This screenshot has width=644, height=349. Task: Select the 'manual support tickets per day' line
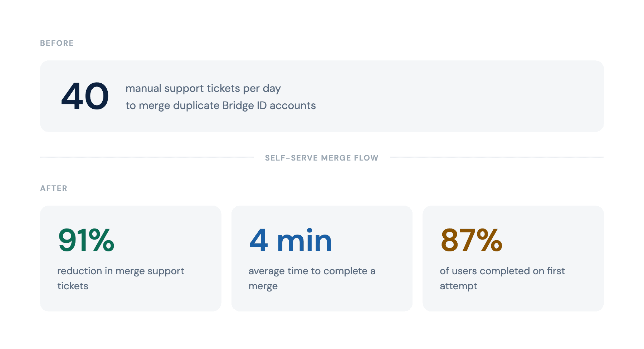click(203, 88)
